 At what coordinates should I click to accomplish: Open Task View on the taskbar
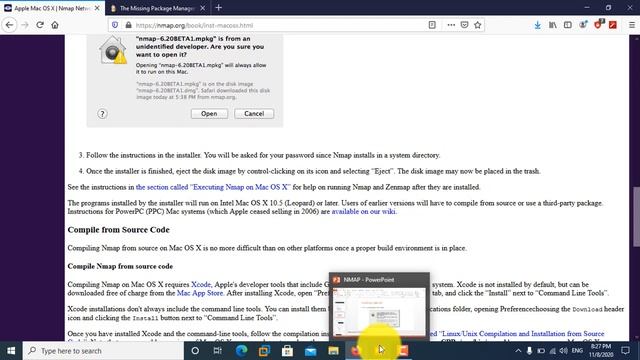218,351
